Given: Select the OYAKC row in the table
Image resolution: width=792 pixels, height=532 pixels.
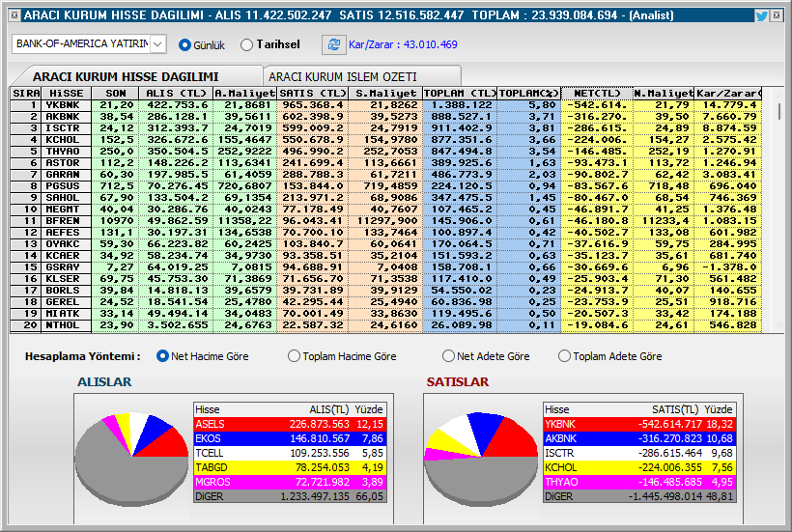Looking at the screenshot, I should (x=386, y=244).
